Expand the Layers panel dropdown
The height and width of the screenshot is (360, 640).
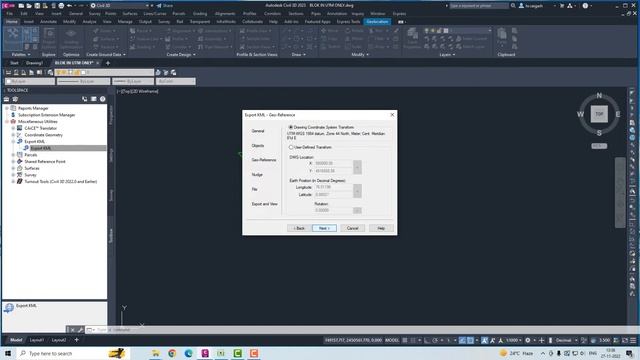[447, 54]
